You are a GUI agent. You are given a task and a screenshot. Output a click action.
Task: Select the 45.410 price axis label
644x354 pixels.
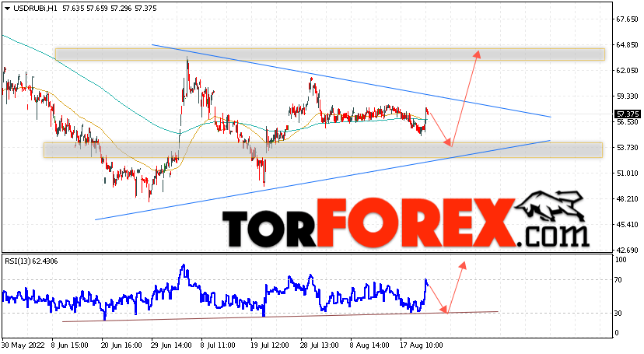[x=627, y=225]
